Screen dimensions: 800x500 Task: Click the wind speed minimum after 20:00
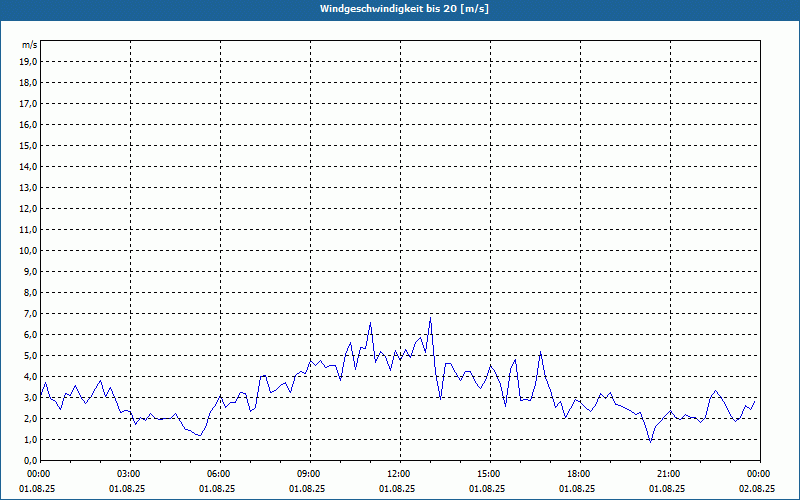click(651, 442)
